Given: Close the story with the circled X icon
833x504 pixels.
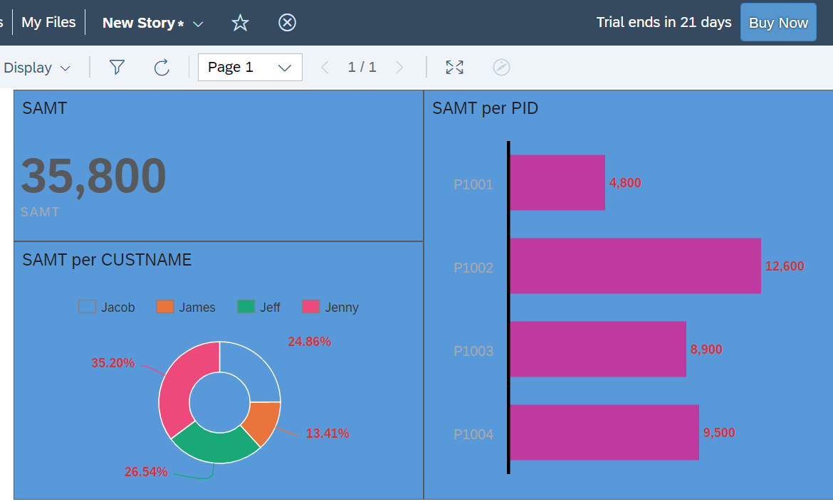Looking at the screenshot, I should tap(287, 22).
